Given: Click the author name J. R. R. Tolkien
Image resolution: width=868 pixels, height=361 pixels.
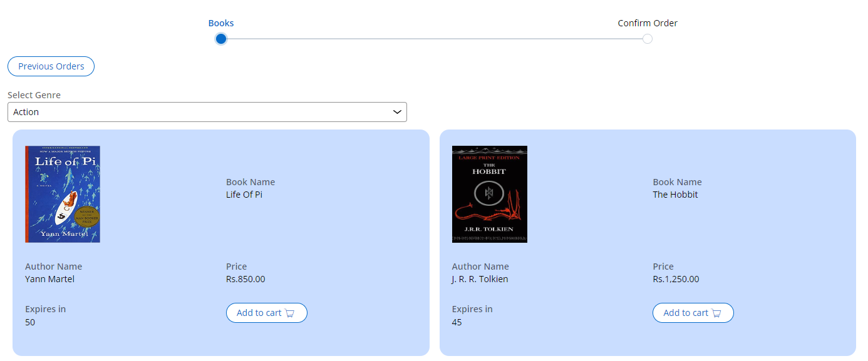Looking at the screenshot, I should [480, 279].
